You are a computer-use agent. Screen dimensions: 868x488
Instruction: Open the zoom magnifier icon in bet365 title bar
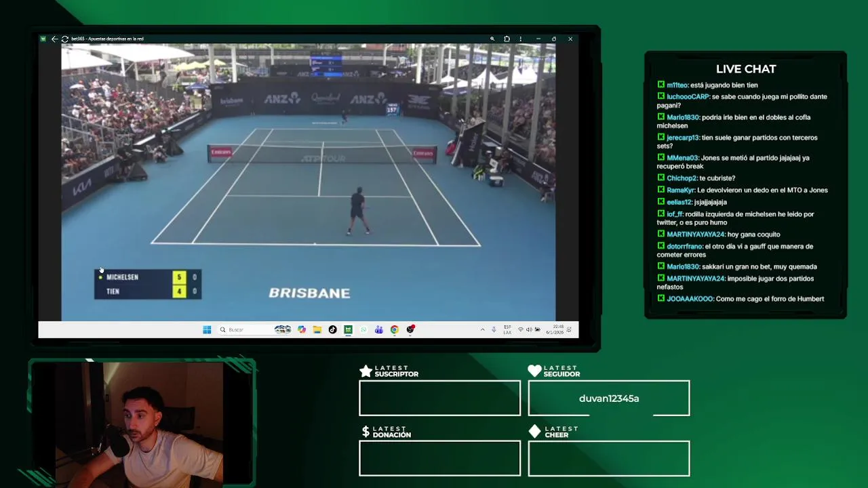[492, 39]
